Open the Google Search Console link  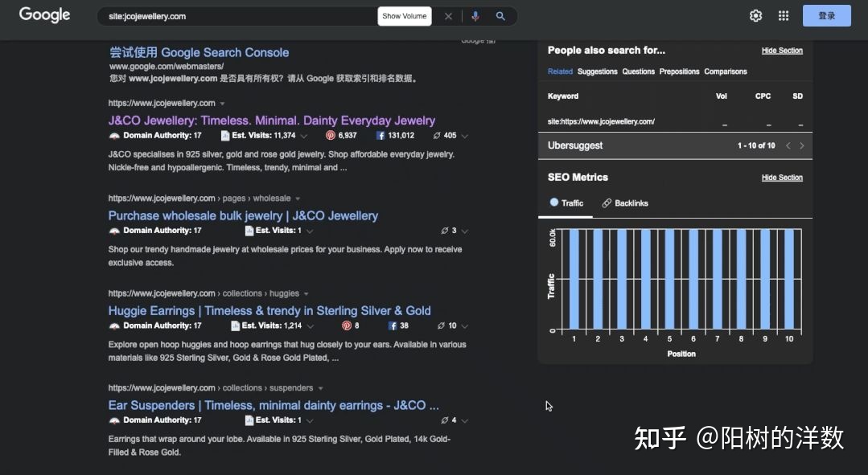click(x=200, y=52)
